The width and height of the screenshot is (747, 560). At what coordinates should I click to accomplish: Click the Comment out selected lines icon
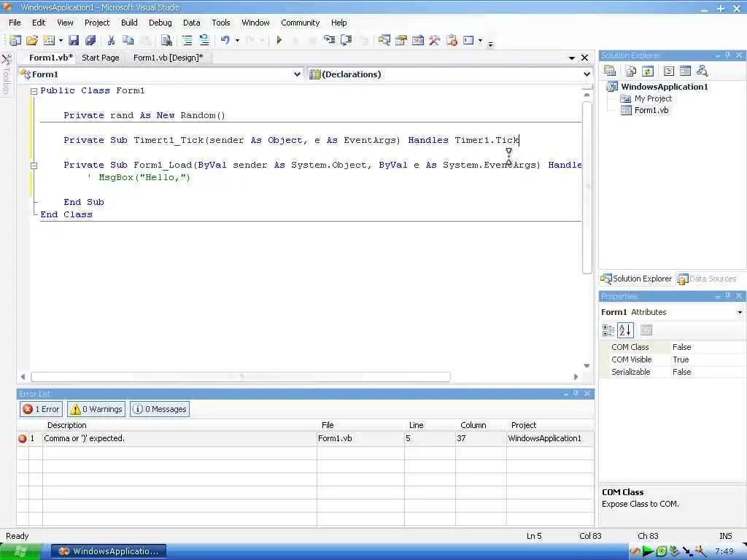pos(187,41)
